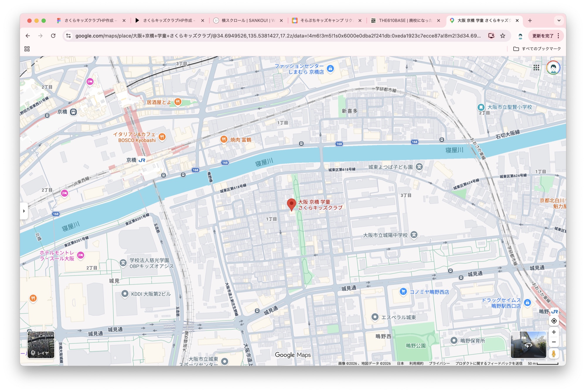
Task: Click the 大阪市立聖賢小学校 school marker
Action: [481, 107]
